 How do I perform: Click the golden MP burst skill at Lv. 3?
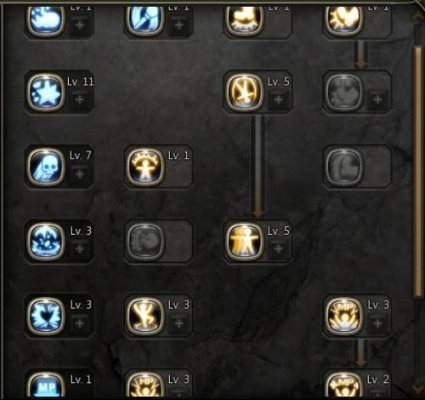tap(344, 316)
